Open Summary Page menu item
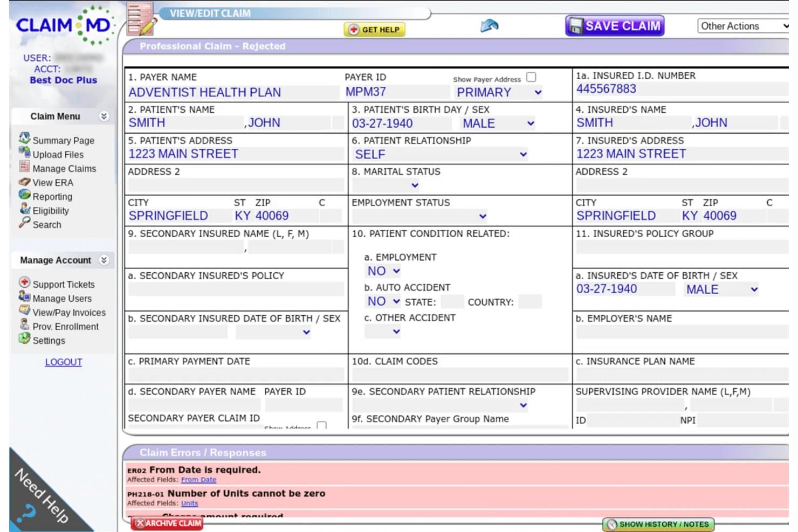Image resolution: width=798 pixels, height=532 pixels. (63, 140)
